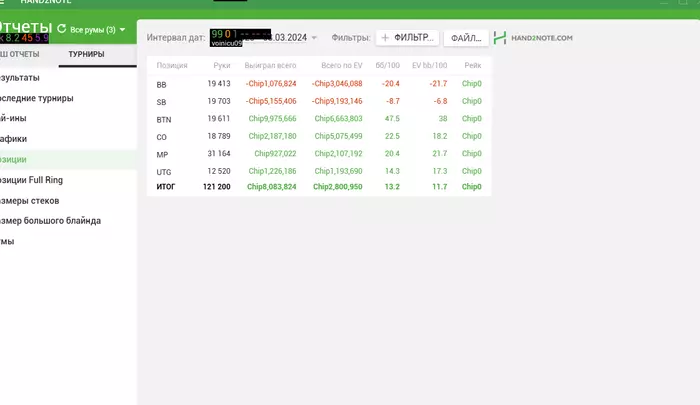Open Позиции Full Ring report

click(x=31, y=180)
